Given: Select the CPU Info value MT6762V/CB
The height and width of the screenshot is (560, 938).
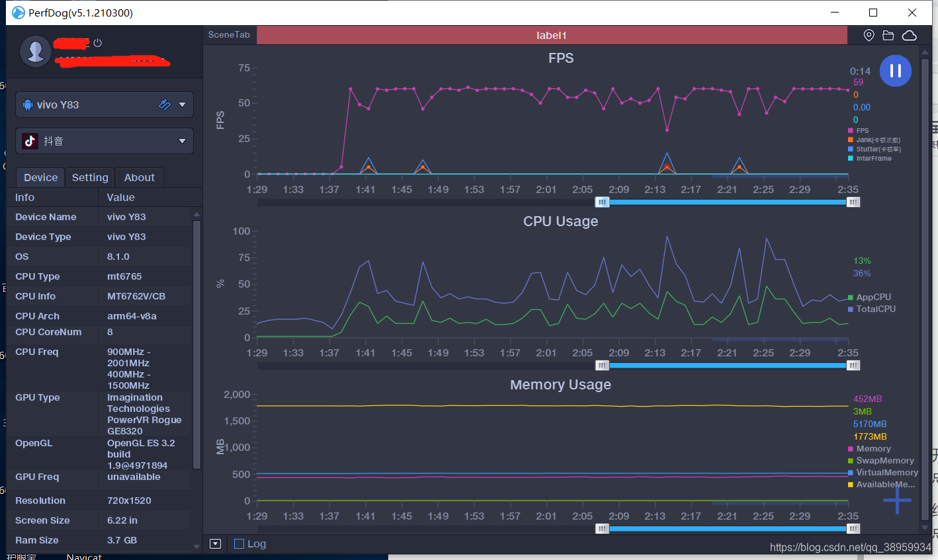Looking at the screenshot, I should (136, 296).
